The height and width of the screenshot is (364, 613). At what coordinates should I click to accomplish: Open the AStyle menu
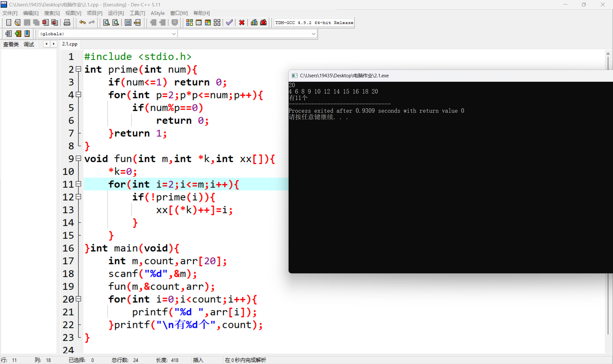point(157,13)
